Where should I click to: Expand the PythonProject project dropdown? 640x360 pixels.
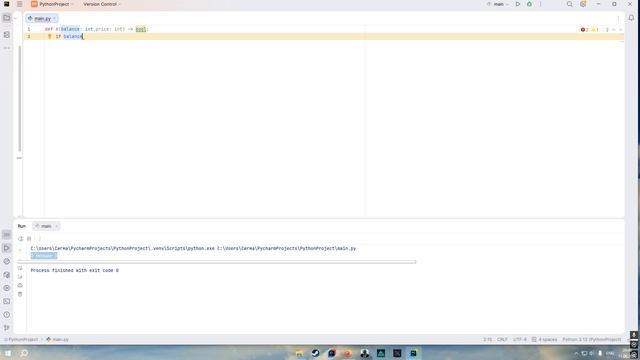[53, 4]
